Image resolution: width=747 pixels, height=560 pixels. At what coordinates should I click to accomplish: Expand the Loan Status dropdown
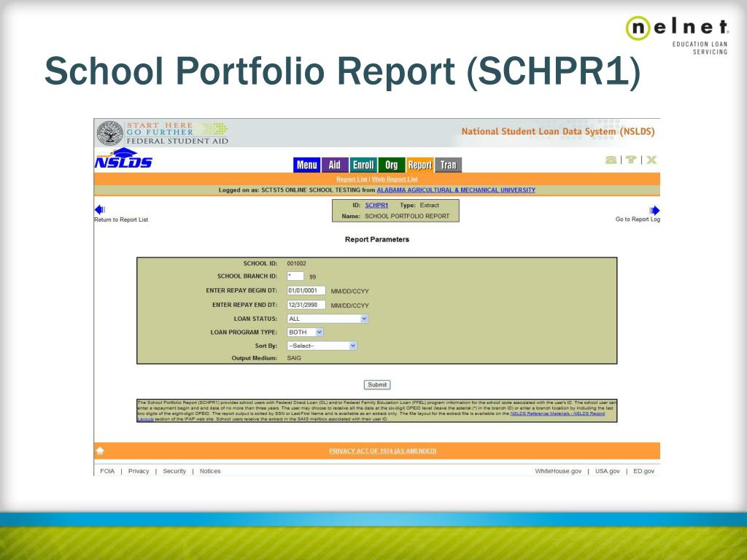click(328, 319)
